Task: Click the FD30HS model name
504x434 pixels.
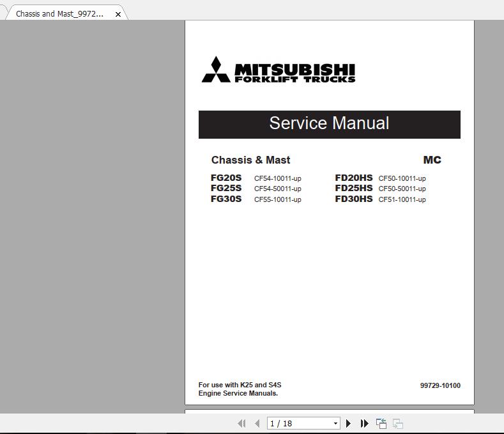Action: 354,199
